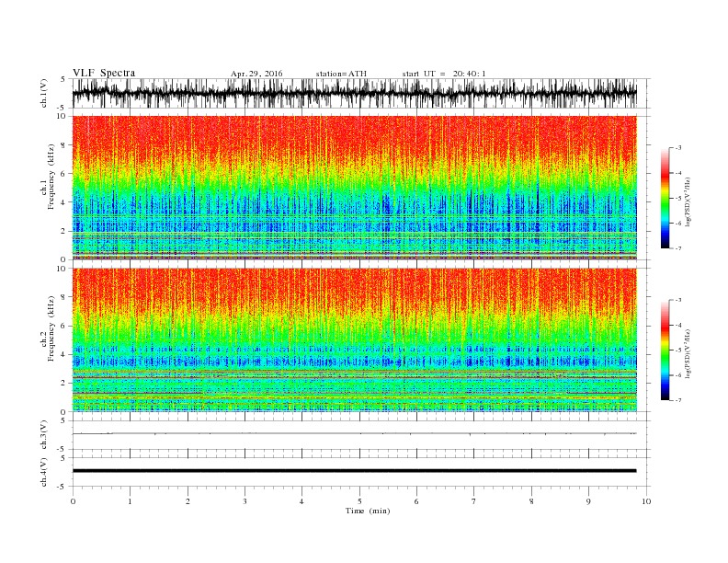This screenshot has width=728, height=563.
Task: Click inside the ch.1 spectrogram panel
Action: point(355,188)
